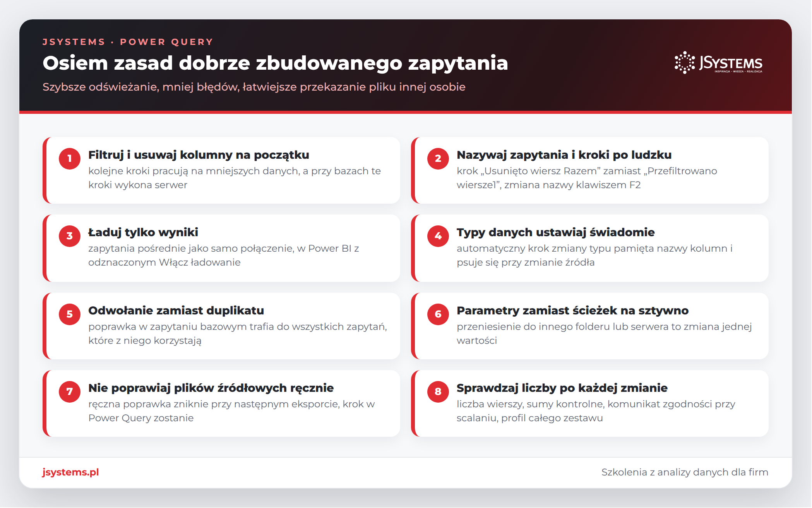
Task: Click the red number 6 badge
Action: point(438,314)
